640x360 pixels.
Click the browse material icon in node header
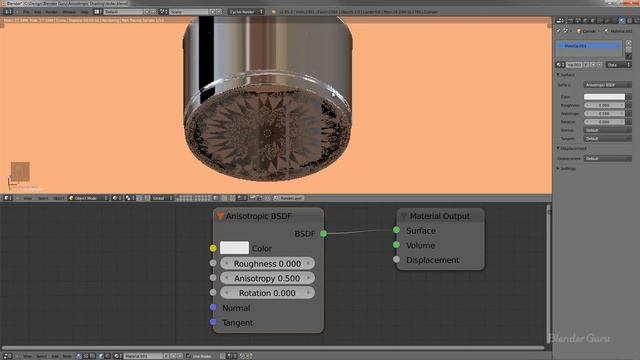[x=118, y=356]
